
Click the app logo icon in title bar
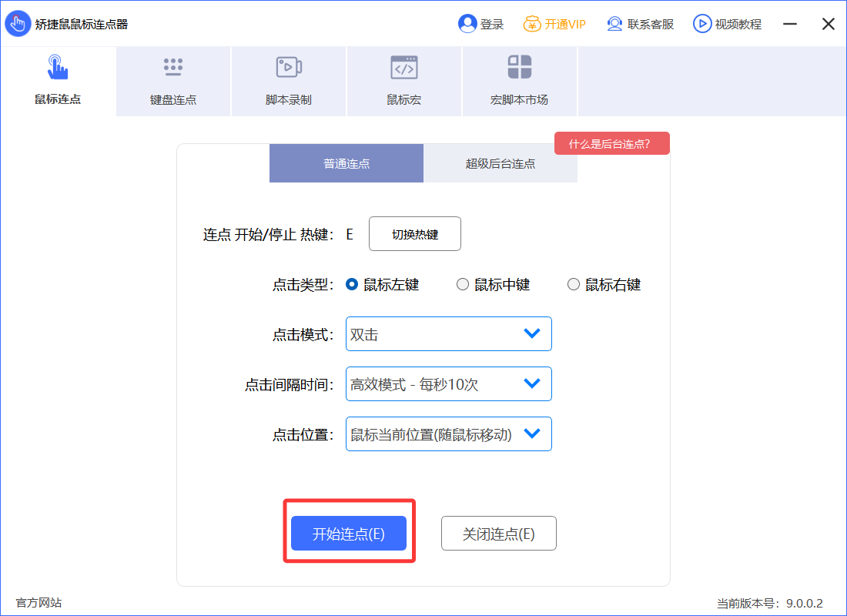(x=18, y=23)
